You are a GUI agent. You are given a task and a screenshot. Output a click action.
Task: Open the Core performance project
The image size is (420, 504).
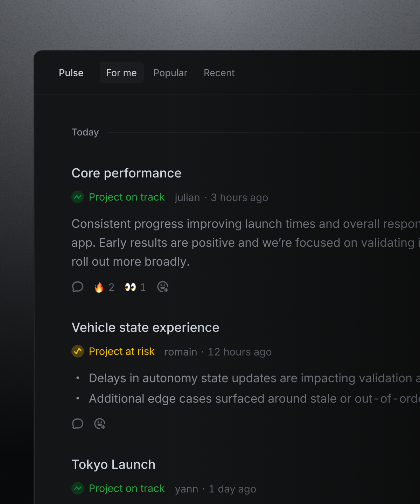click(126, 173)
